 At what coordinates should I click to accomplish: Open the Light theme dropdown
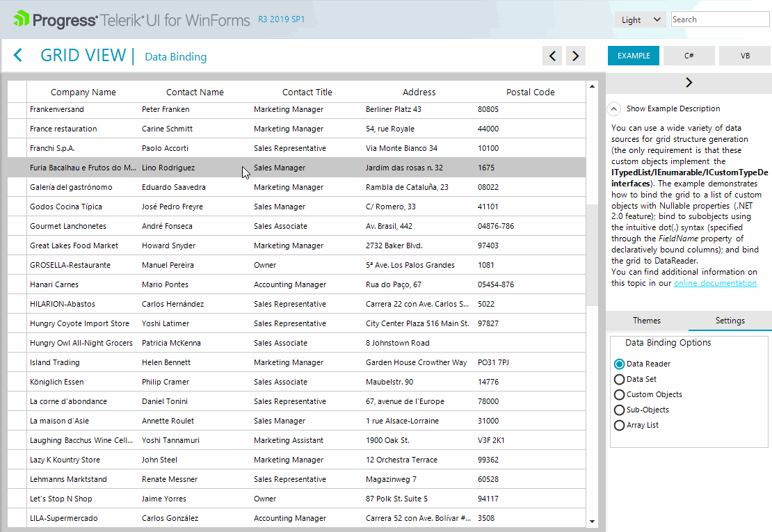(x=640, y=19)
